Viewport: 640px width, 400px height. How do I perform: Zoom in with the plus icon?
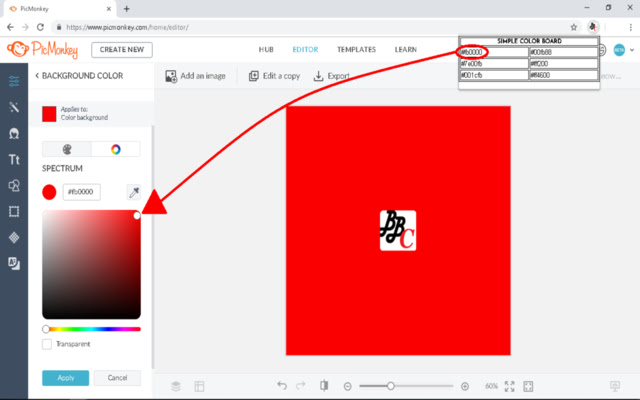click(464, 386)
